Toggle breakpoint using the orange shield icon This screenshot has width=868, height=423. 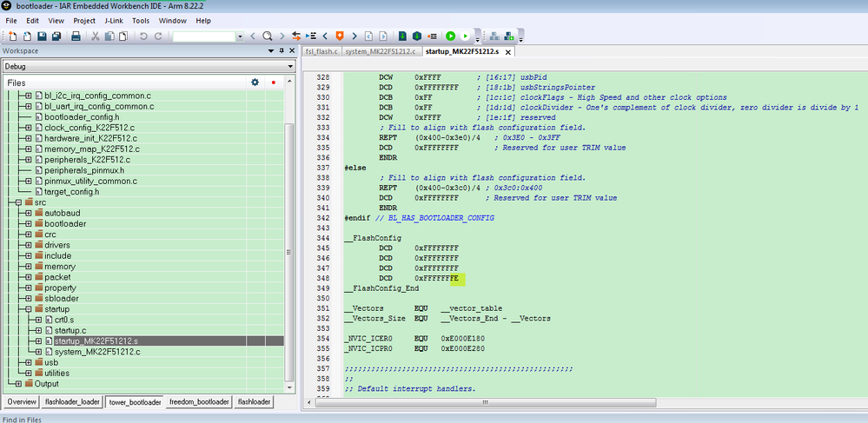(340, 36)
